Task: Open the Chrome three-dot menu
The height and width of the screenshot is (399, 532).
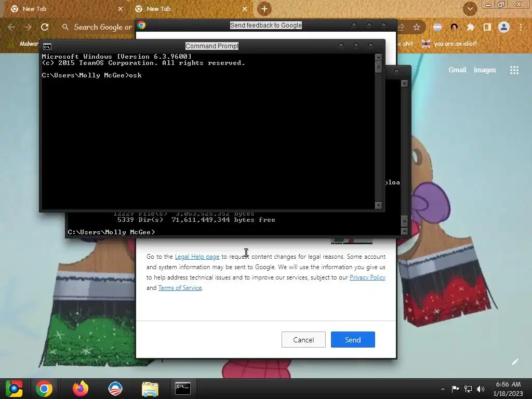Action: tap(521, 27)
